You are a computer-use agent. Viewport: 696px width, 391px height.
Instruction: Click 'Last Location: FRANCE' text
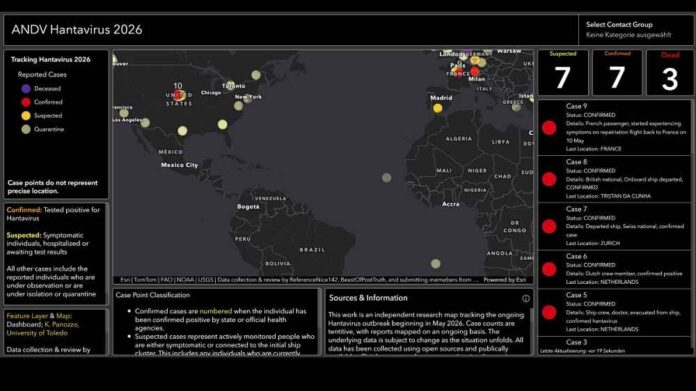pos(593,149)
